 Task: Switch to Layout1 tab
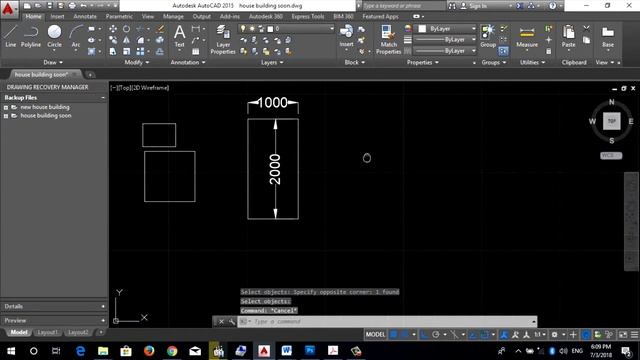pyautogui.click(x=47, y=332)
